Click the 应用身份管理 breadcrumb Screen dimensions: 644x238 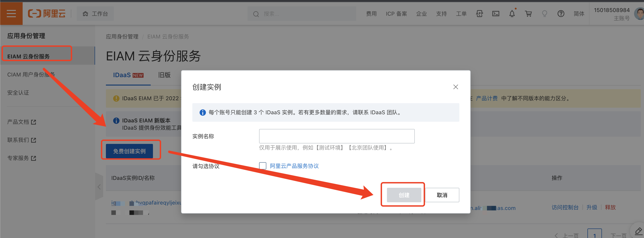point(122,37)
